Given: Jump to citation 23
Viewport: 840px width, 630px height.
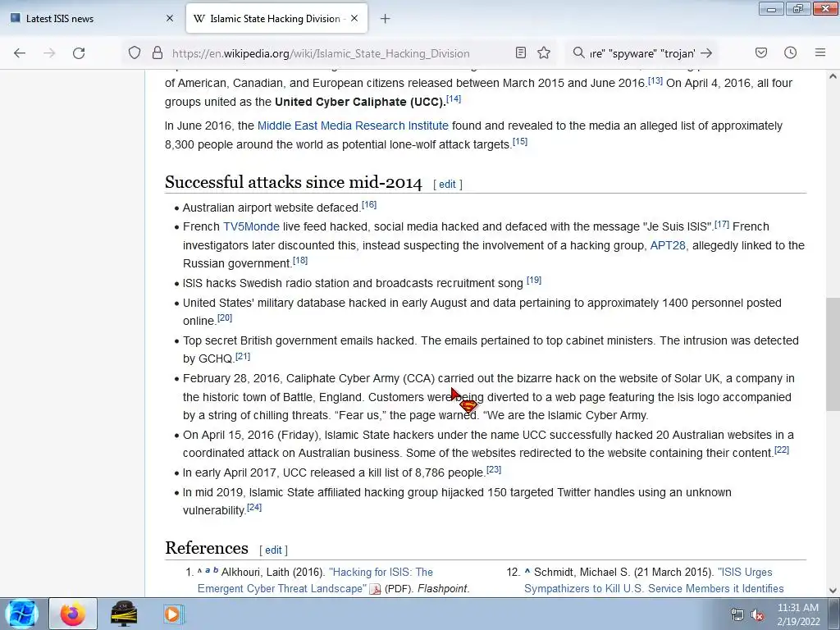Looking at the screenshot, I should click(x=493, y=469).
